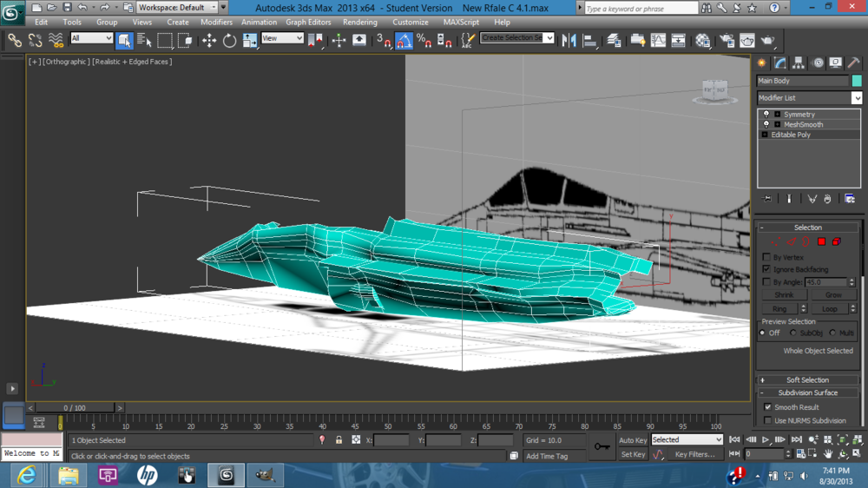Screen dimensions: 868x488
Task: Activate the Rotate tool in the toolbar
Action: click(x=229, y=41)
